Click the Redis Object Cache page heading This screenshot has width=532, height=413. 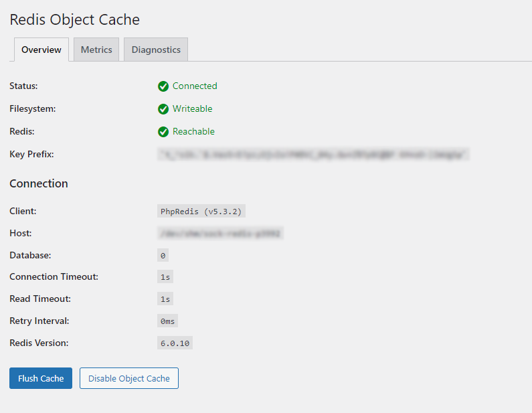[x=75, y=19]
